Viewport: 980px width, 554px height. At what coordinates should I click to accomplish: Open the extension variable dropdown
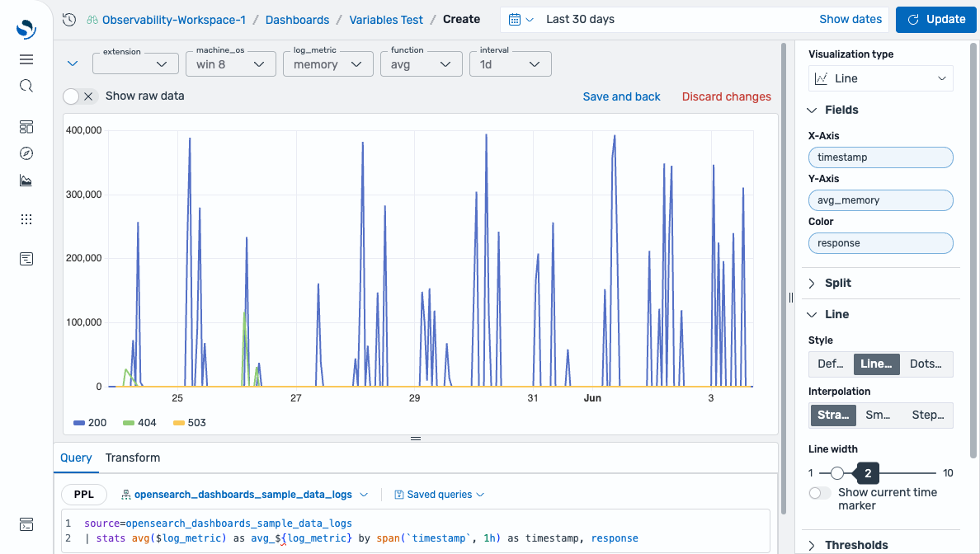[x=135, y=64]
